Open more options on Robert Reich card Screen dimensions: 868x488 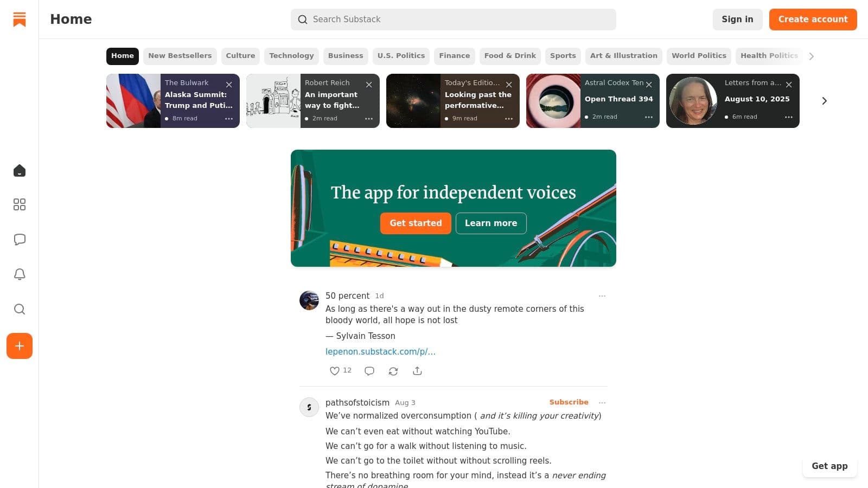tap(369, 118)
